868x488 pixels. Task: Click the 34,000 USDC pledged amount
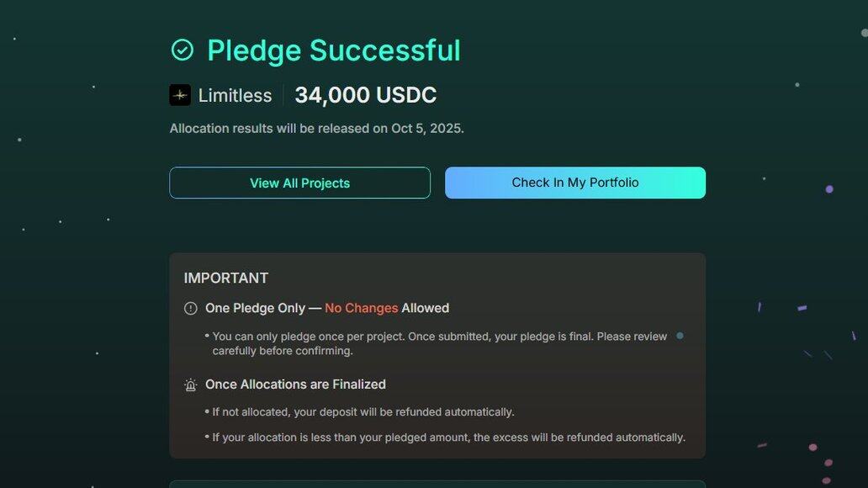click(x=365, y=95)
